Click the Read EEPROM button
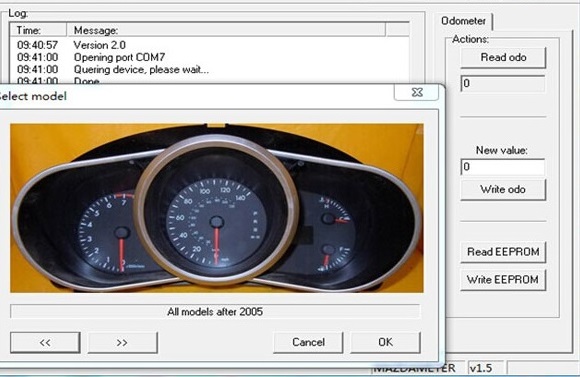This screenshot has height=377, width=580. [x=503, y=252]
